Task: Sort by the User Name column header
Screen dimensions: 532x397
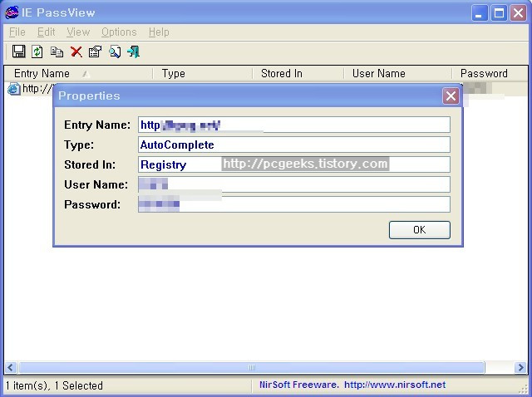Action: 398,74
